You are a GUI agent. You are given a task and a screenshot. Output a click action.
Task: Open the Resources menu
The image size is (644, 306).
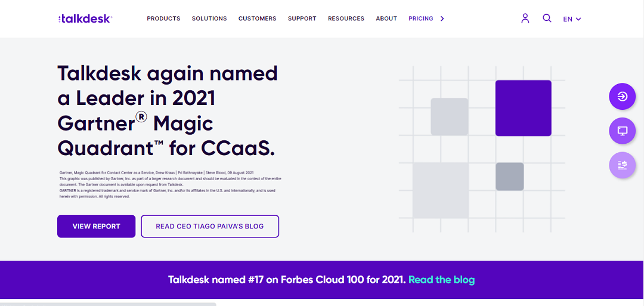coord(346,18)
